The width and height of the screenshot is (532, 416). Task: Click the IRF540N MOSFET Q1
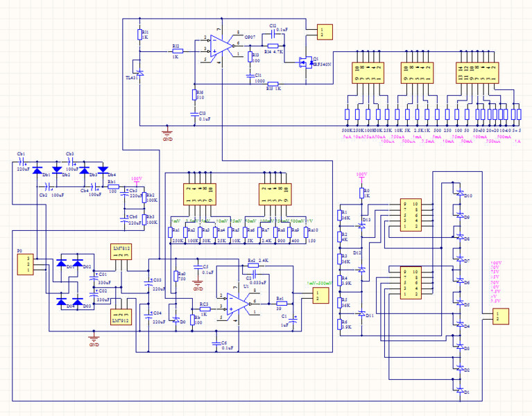[x=304, y=64]
